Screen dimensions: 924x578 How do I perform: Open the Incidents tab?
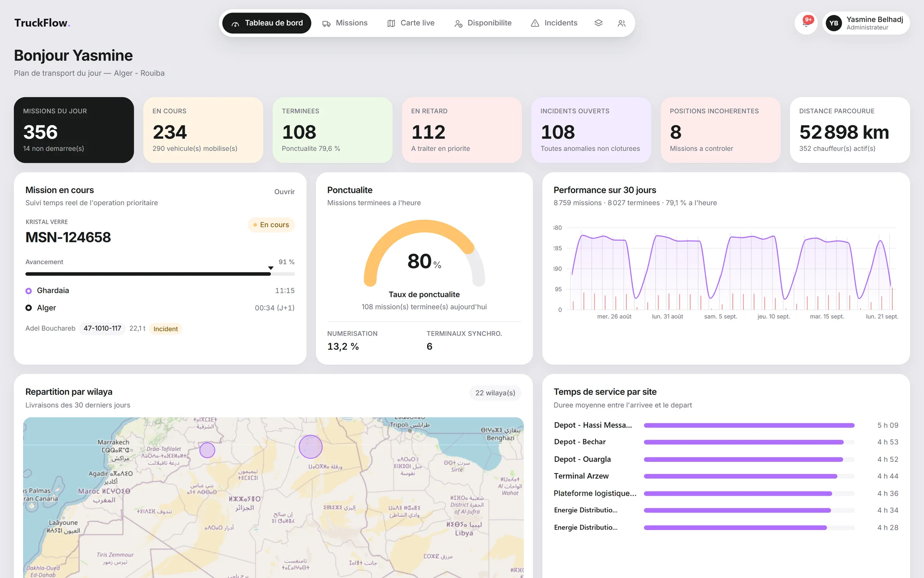tap(554, 23)
